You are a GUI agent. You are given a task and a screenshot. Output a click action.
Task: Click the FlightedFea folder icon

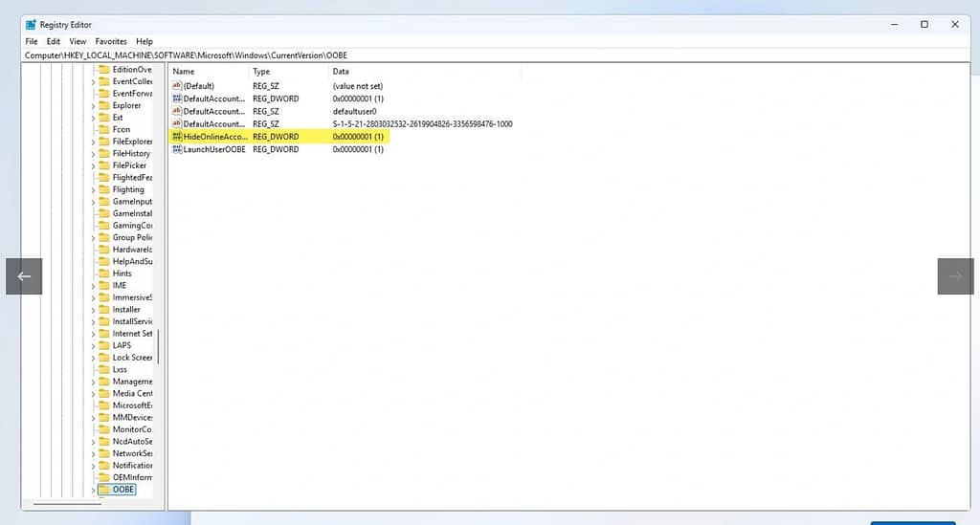click(x=103, y=177)
